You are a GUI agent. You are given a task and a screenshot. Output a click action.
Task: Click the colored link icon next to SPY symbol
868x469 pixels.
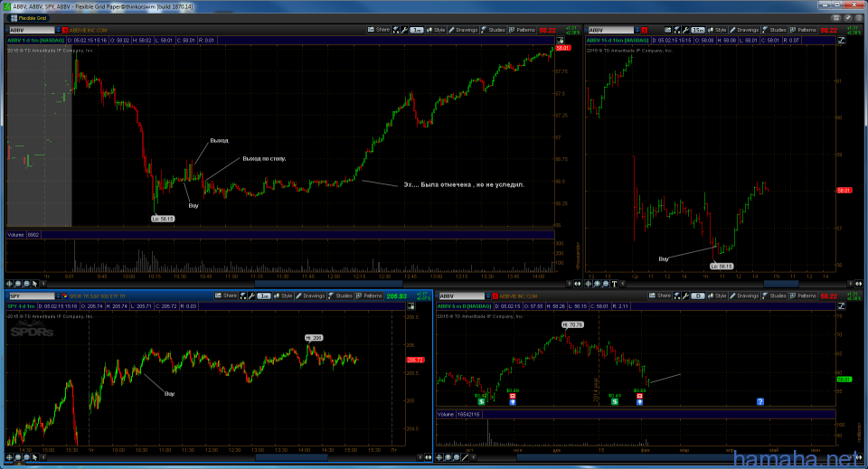click(x=65, y=295)
